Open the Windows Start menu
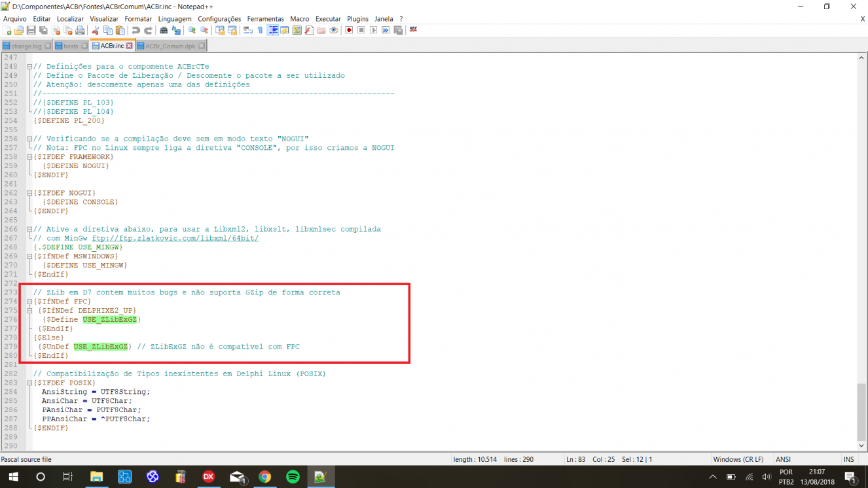Image resolution: width=868 pixels, height=488 pixels. pyautogui.click(x=13, y=477)
